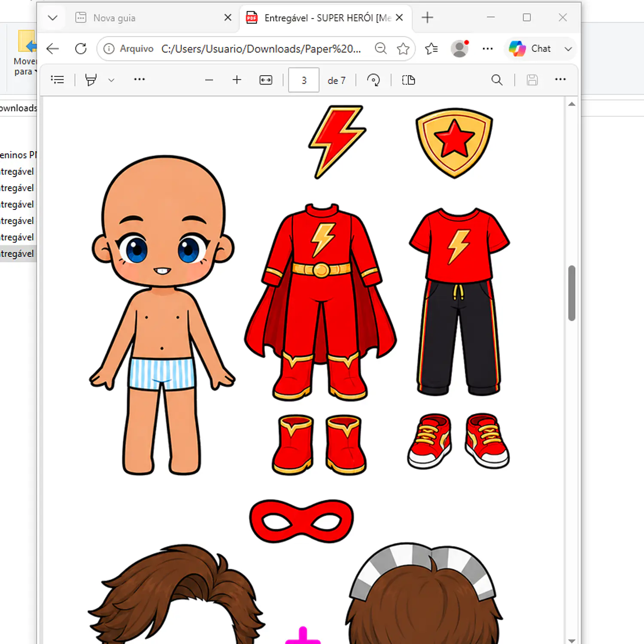The width and height of the screenshot is (644, 644).
Task: Select the PDF highlight tool
Action: pos(91,80)
